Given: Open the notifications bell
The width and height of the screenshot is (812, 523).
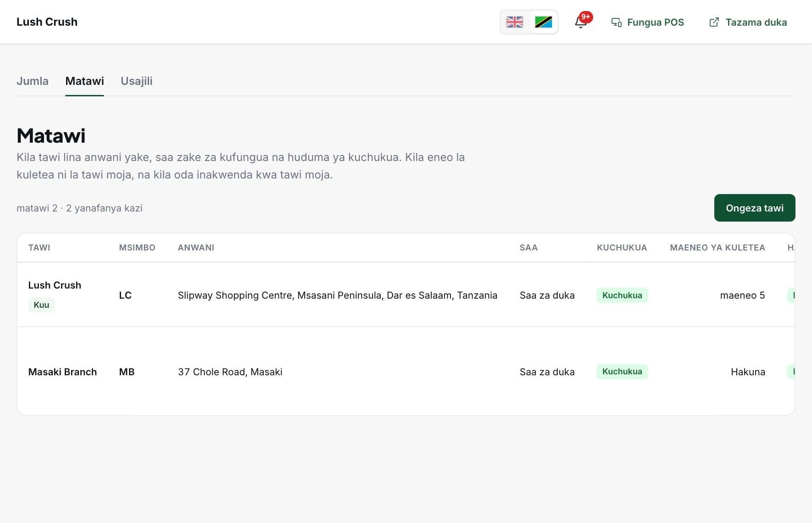Looking at the screenshot, I should click(x=581, y=22).
